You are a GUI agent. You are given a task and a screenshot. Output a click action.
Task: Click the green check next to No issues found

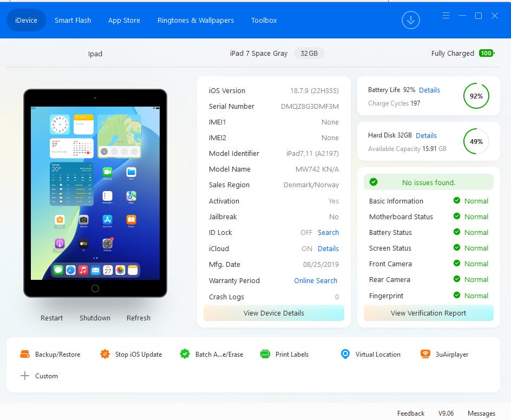point(374,182)
